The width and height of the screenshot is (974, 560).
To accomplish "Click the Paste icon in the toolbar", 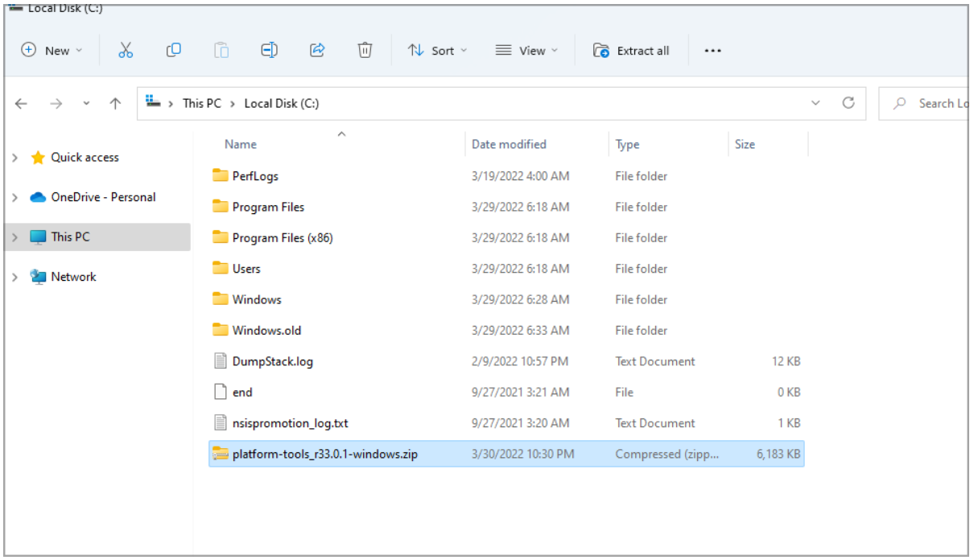I will (x=221, y=50).
